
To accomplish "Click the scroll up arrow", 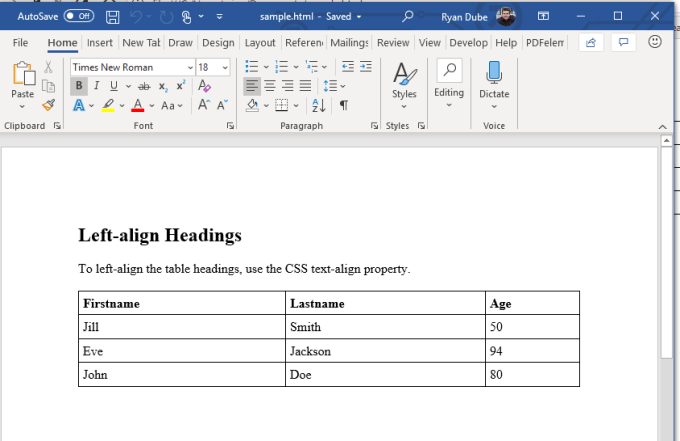I will pos(666,140).
